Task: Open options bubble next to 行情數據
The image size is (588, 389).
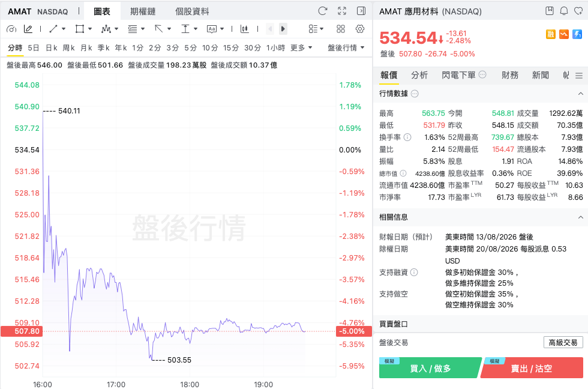Action: (x=415, y=94)
